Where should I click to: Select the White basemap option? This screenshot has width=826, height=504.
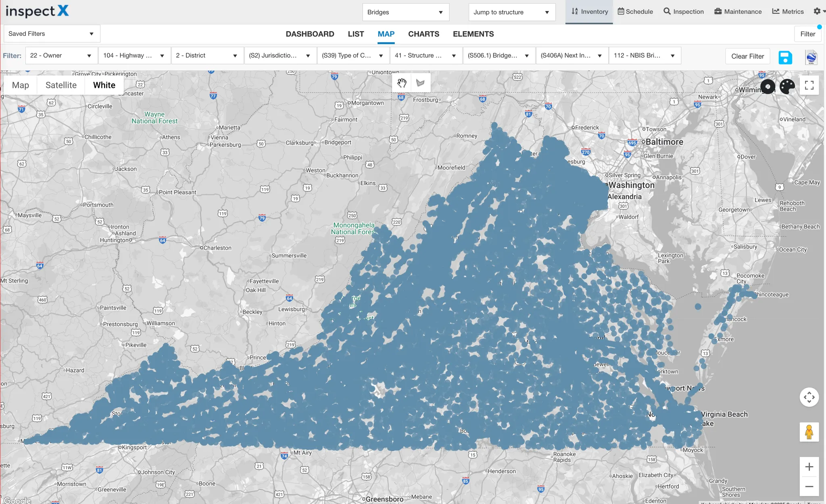click(x=104, y=85)
